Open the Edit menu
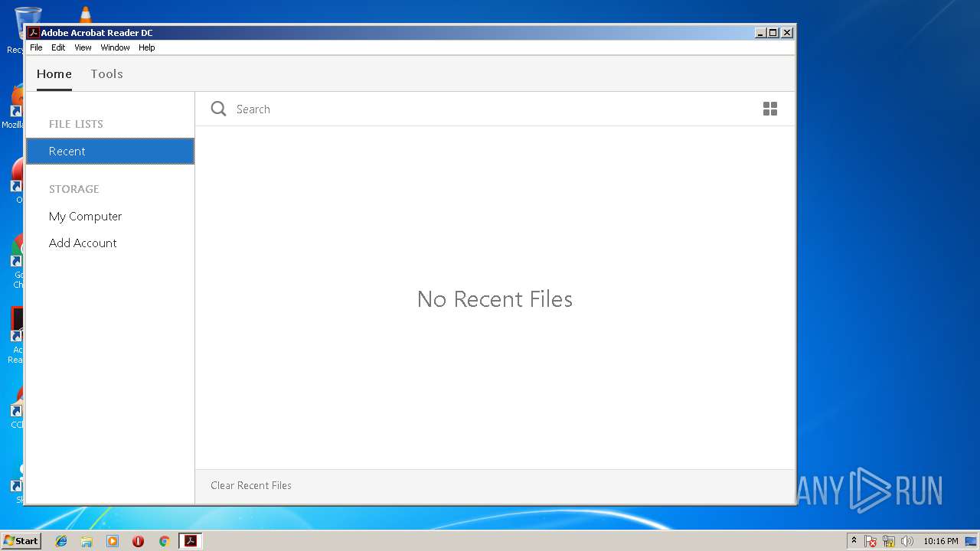This screenshot has width=980, height=551. pyautogui.click(x=58, y=47)
